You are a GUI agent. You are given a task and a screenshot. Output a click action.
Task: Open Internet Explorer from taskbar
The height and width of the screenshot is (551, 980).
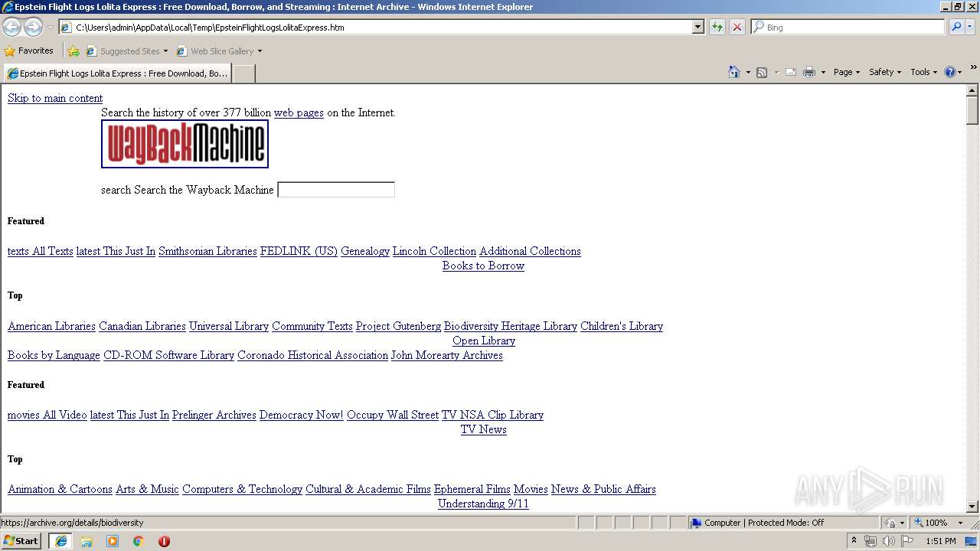point(61,541)
